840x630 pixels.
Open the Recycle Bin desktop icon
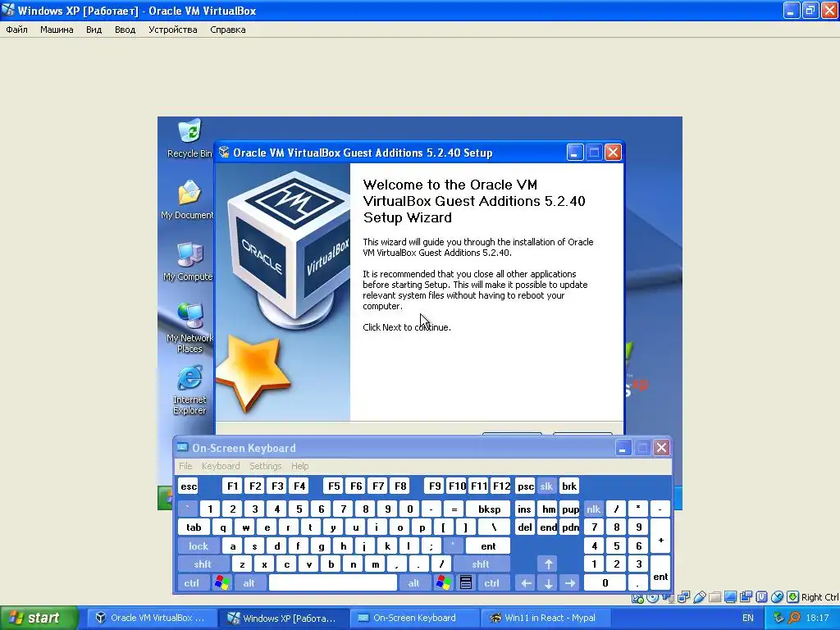pyautogui.click(x=189, y=138)
